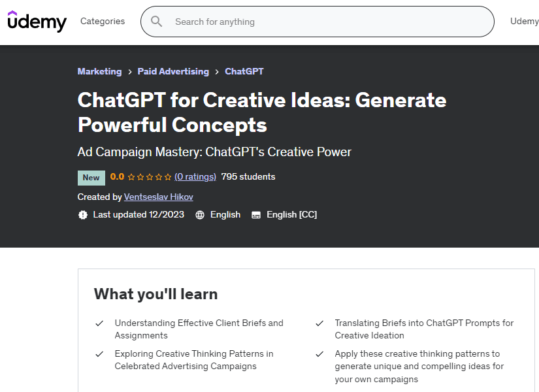Image resolution: width=539 pixels, height=392 pixels.
Task: Click the last updated alert badge icon
Action: click(x=83, y=215)
